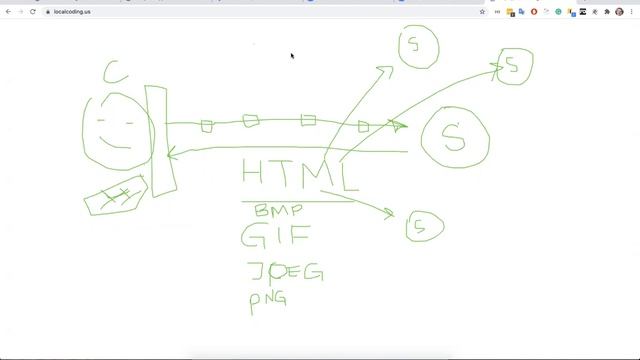Click the lock icon beside the URL
Viewport: 640px width, 360px height.
click(x=48, y=12)
